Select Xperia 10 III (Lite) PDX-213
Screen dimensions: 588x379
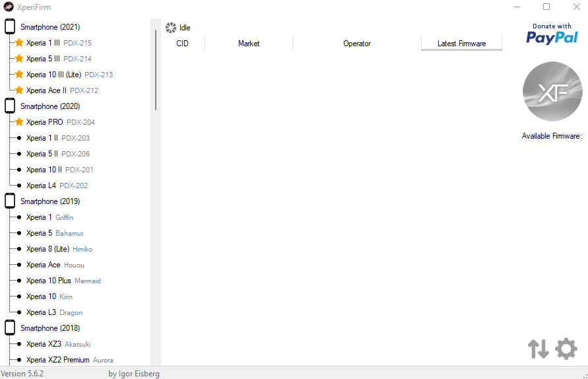(x=69, y=75)
